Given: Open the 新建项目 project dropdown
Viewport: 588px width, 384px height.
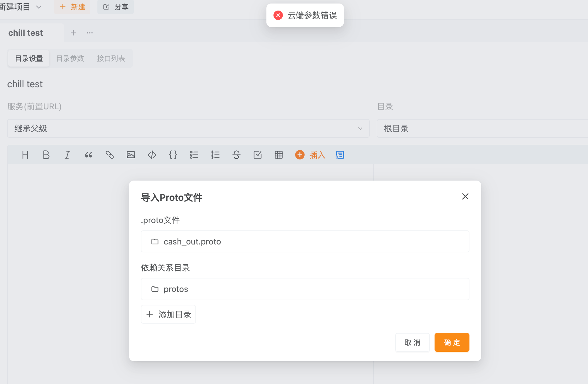Looking at the screenshot, I should click(x=21, y=7).
